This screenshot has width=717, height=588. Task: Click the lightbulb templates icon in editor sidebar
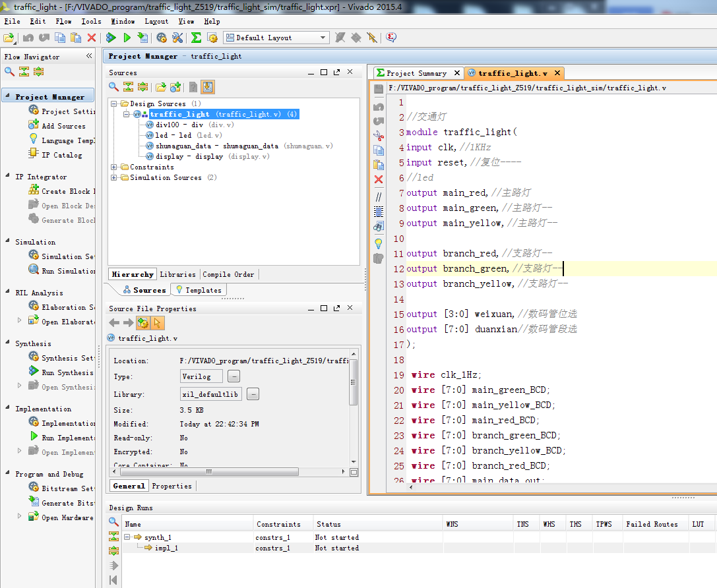click(x=379, y=243)
